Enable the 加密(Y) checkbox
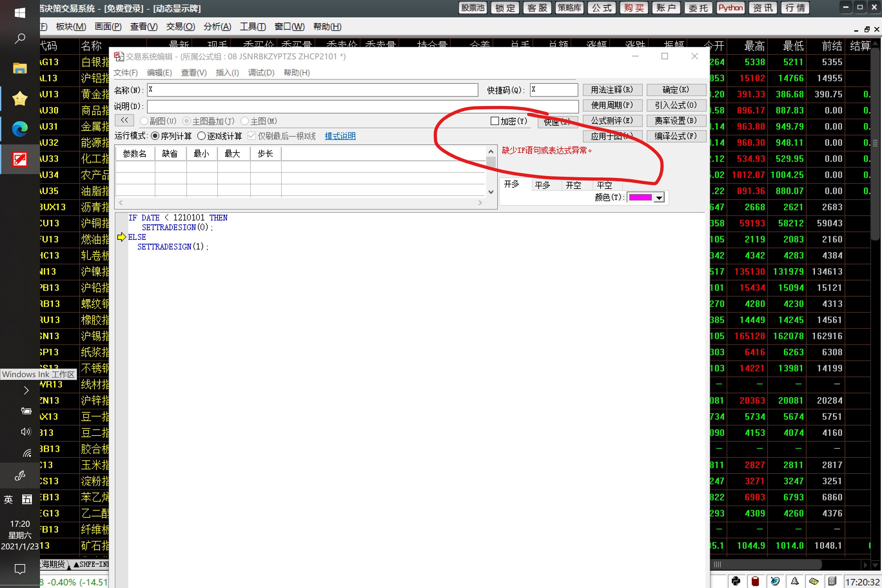The width and height of the screenshot is (882, 588). [495, 121]
